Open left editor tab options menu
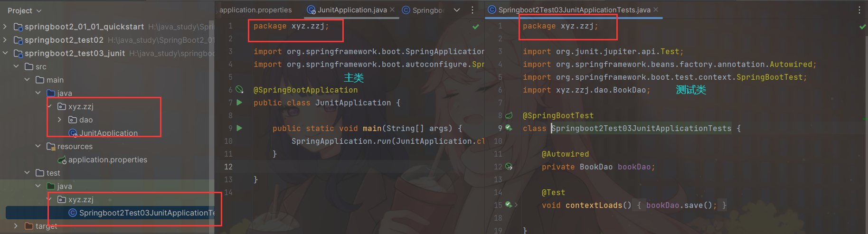The width and height of the screenshot is (868, 234). pyautogui.click(x=472, y=10)
